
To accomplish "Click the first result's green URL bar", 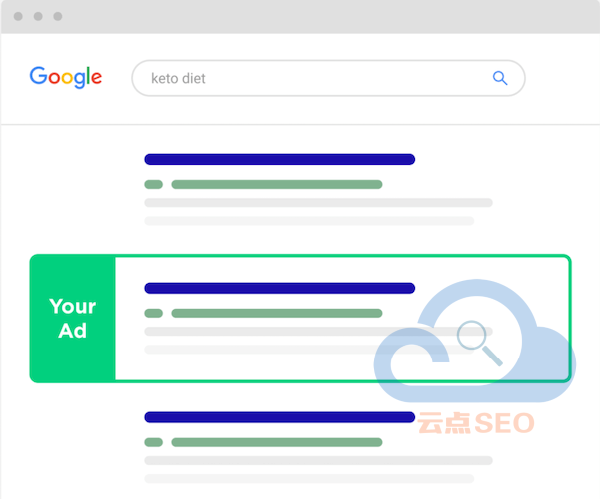I will [x=277, y=184].
